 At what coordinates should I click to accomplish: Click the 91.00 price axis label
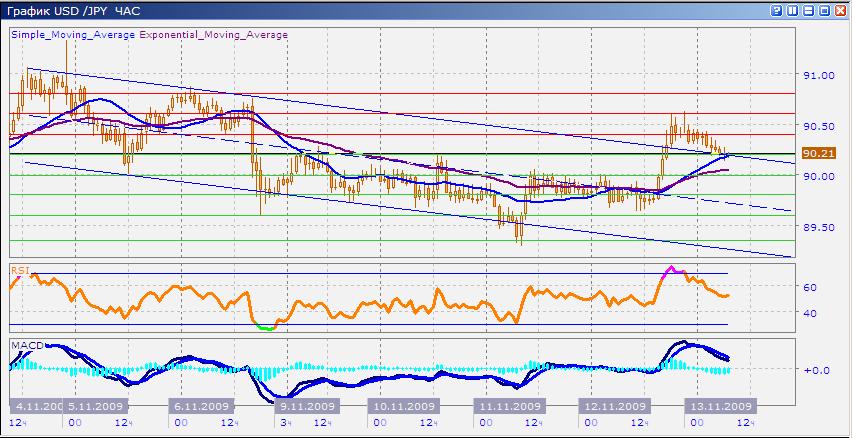click(816, 75)
